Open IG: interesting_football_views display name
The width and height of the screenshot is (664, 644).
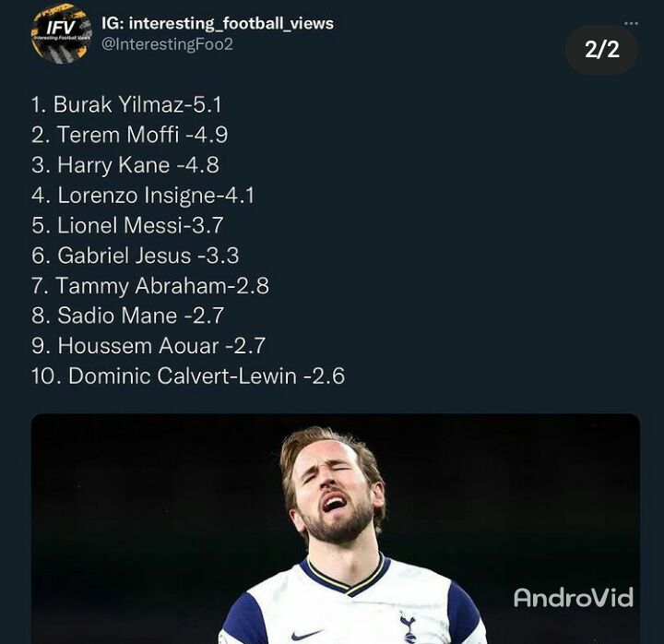pyautogui.click(x=218, y=23)
